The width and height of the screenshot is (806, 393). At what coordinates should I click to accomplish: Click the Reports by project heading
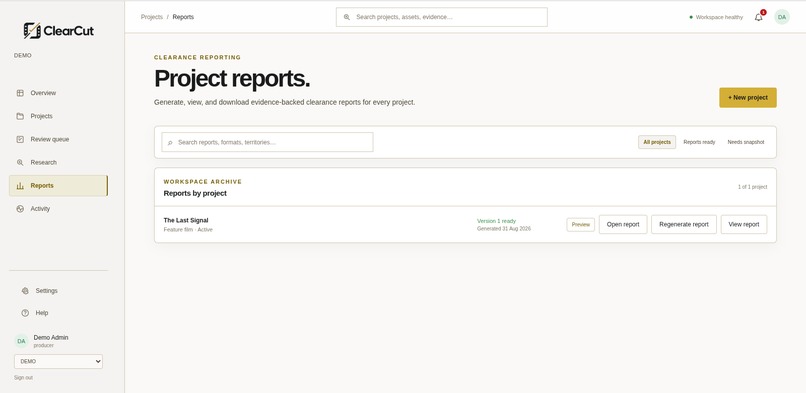click(x=195, y=193)
